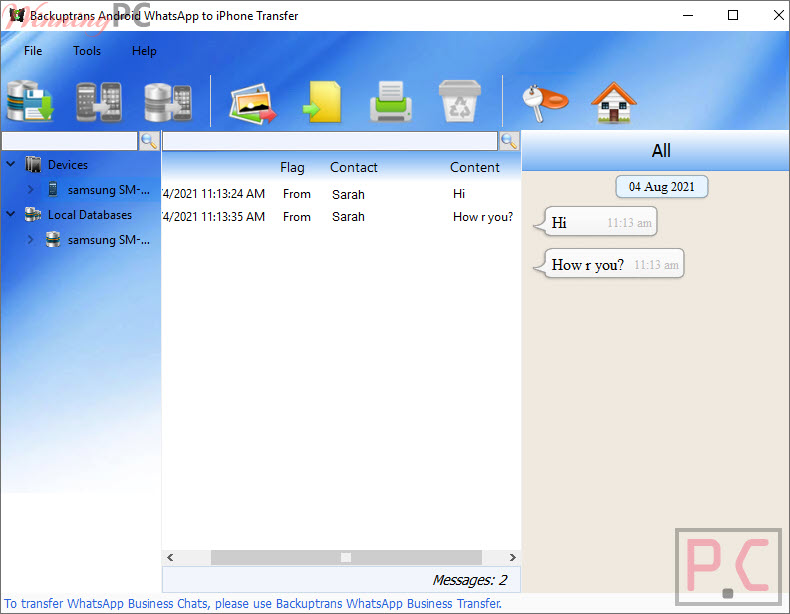Click the How r you? chat bubble

(x=609, y=263)
